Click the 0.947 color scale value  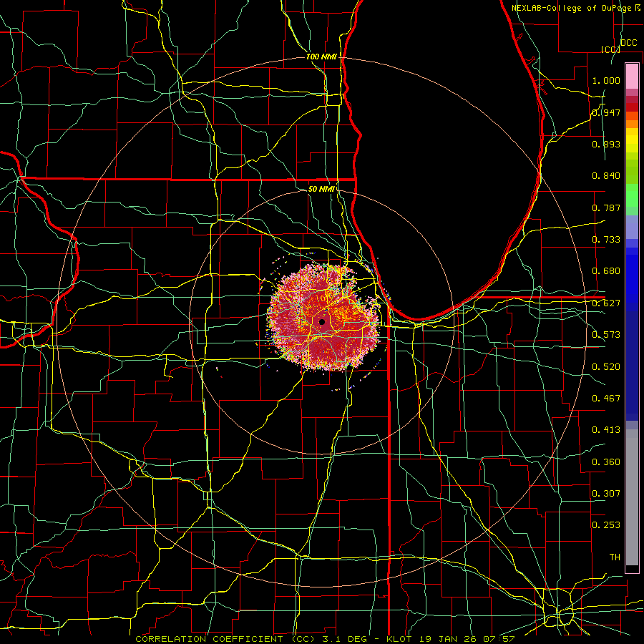(x=606, y=112)
